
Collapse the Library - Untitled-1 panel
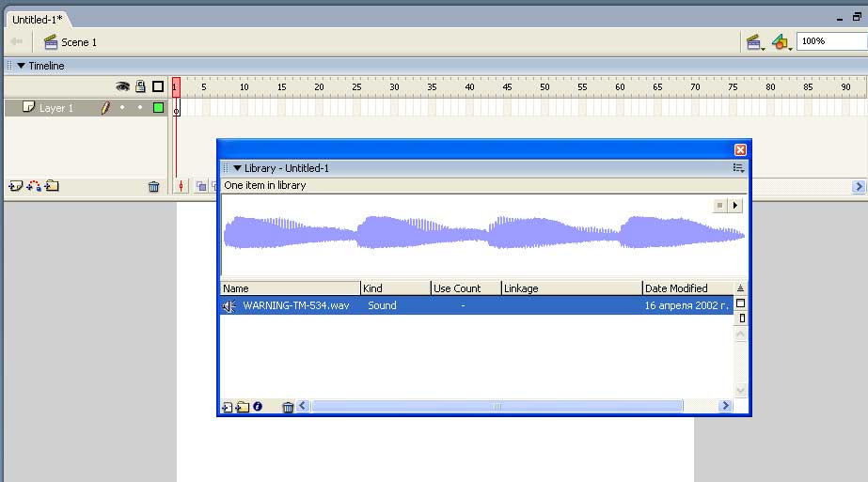pyautogui.click(x=237, y=167)
